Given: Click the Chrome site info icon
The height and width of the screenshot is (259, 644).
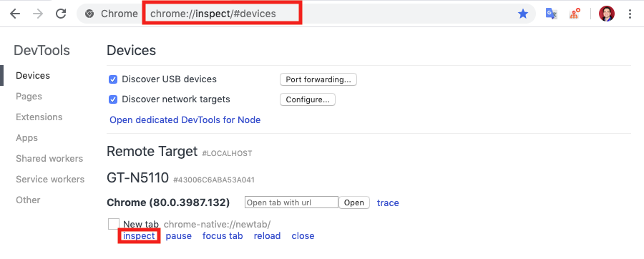Looking at the screenshot, I should [x=89, y=14].
